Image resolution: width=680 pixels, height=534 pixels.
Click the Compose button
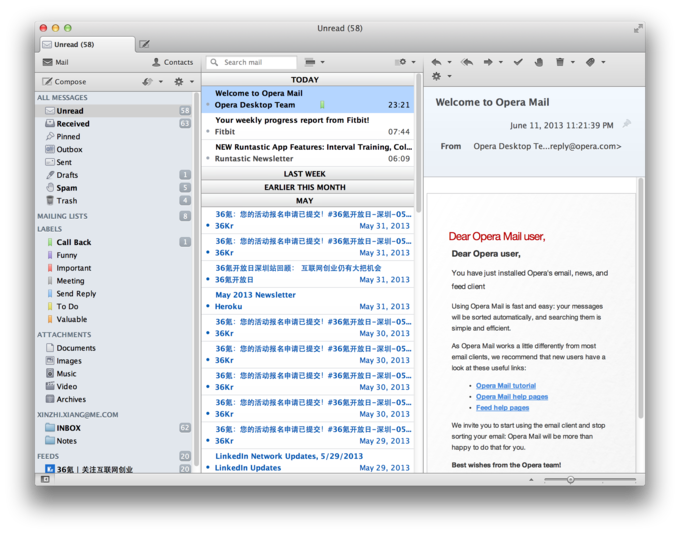click(64, 82)
